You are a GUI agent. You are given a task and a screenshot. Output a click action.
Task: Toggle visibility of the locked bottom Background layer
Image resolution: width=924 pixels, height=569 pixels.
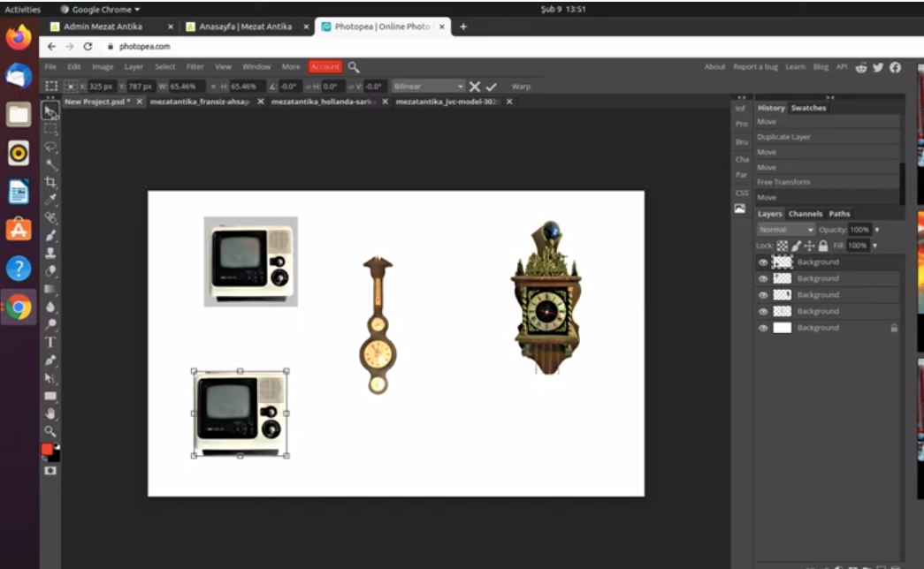[x=763, y=328]
